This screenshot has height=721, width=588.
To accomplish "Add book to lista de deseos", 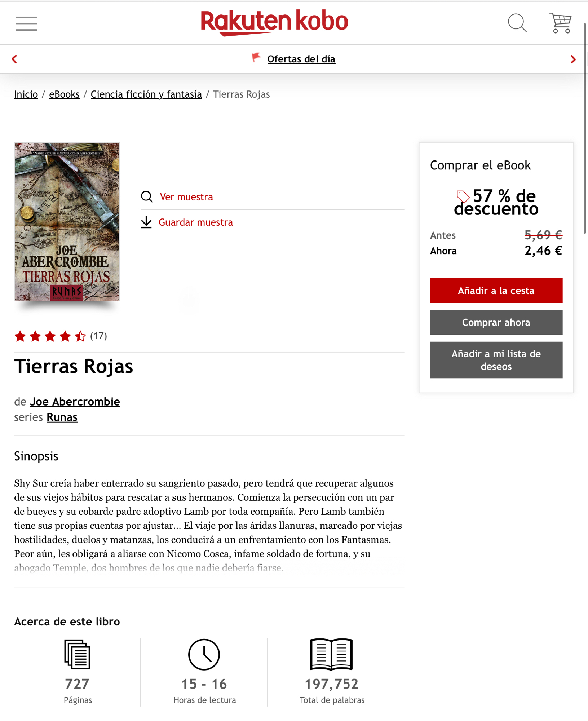I will click(x=496, y=360).
